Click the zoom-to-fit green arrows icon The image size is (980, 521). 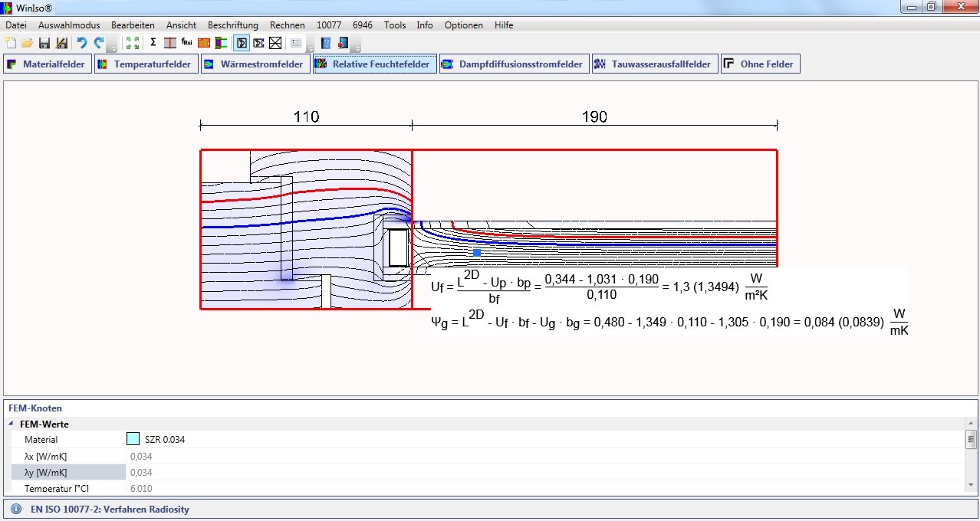(x=133, y=43)
